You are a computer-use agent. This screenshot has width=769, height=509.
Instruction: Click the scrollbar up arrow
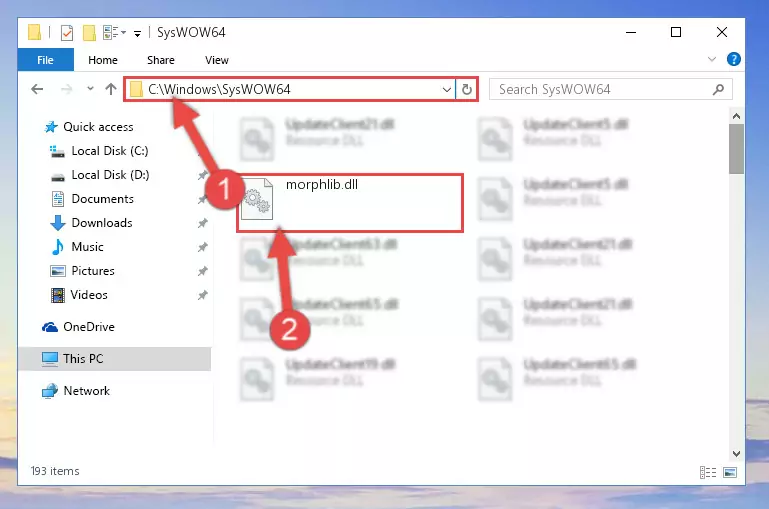tap(736, 116)
